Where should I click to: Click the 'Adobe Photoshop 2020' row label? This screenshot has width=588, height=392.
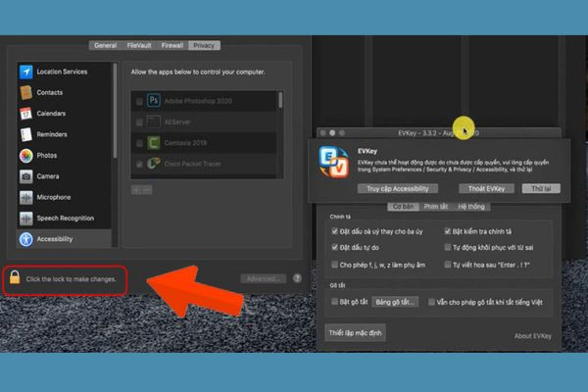(198, 101)
